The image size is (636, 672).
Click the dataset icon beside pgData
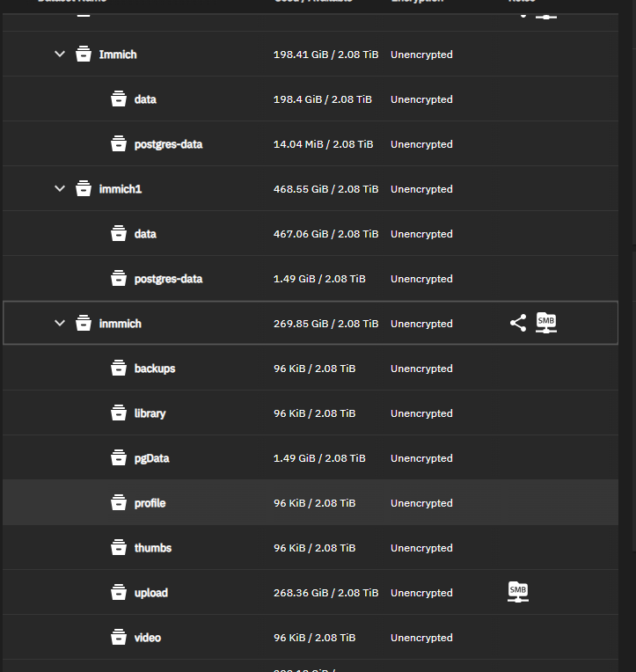[119, 458]
